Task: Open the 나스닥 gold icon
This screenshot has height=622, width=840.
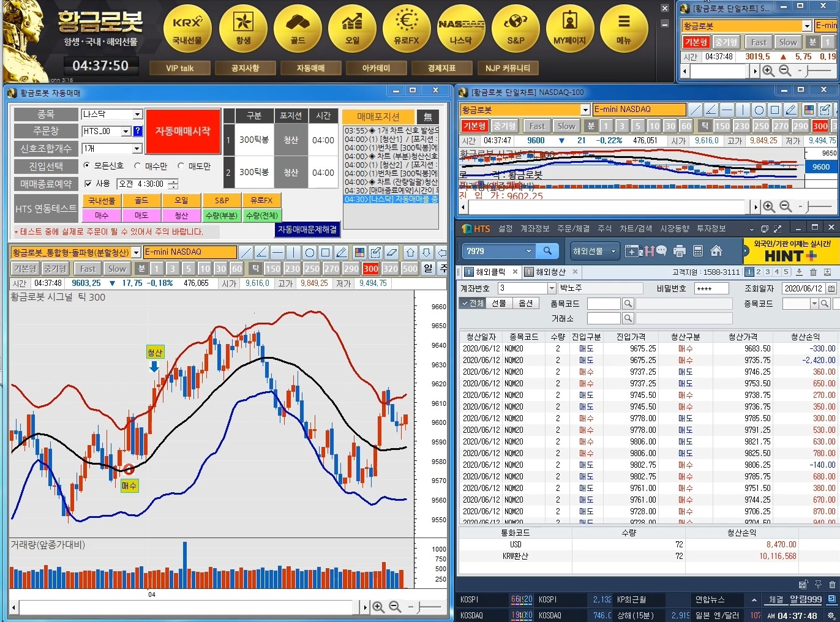Action: [x=461, y=29]
